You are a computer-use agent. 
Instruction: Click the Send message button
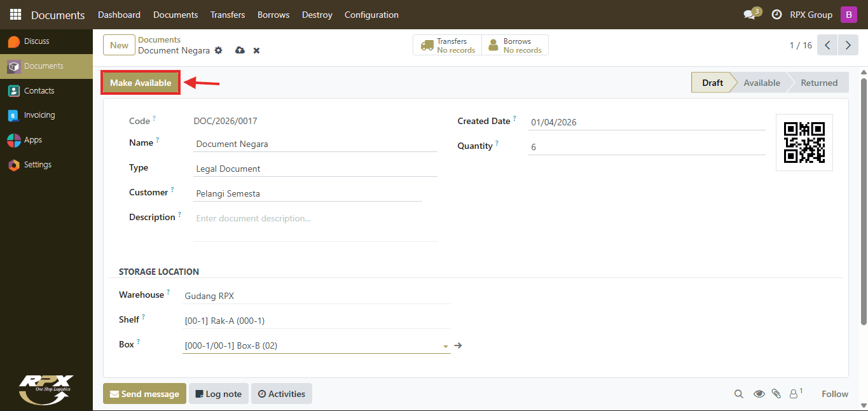144,394
